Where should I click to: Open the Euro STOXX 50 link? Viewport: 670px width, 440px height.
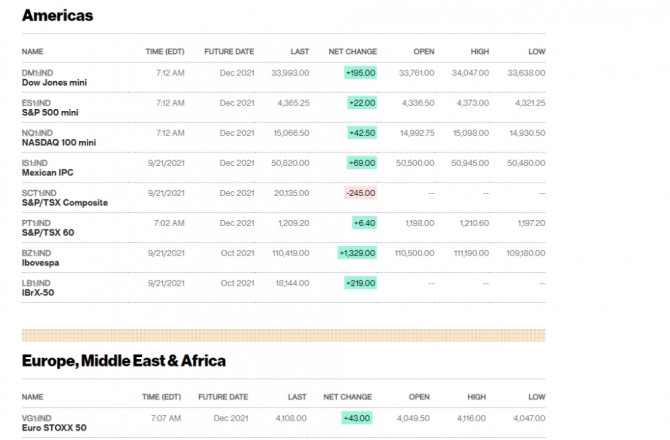pyautogui.click(x=52, y=427)
